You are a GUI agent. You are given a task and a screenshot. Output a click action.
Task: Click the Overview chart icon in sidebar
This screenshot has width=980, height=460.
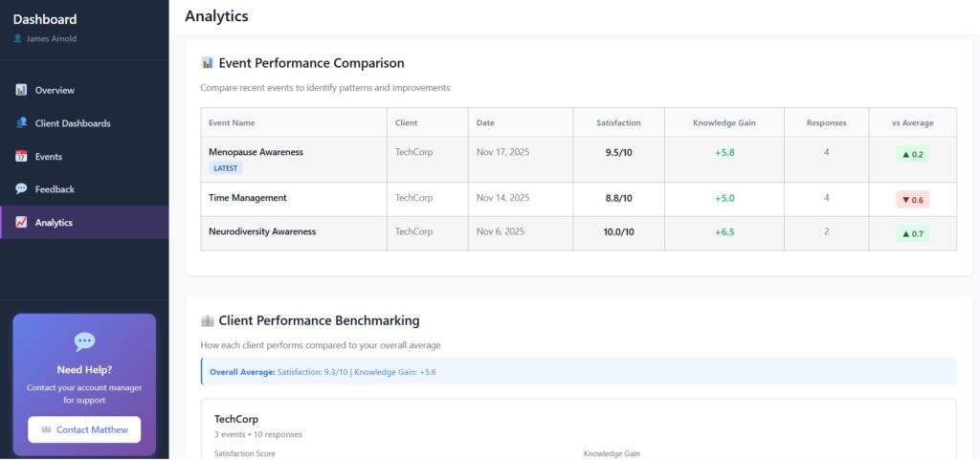21,90
